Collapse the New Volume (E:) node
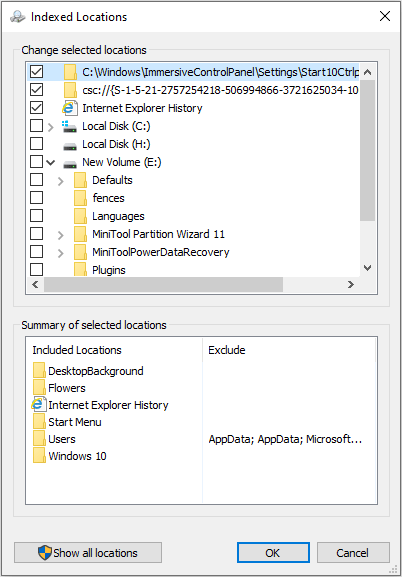 51,163
